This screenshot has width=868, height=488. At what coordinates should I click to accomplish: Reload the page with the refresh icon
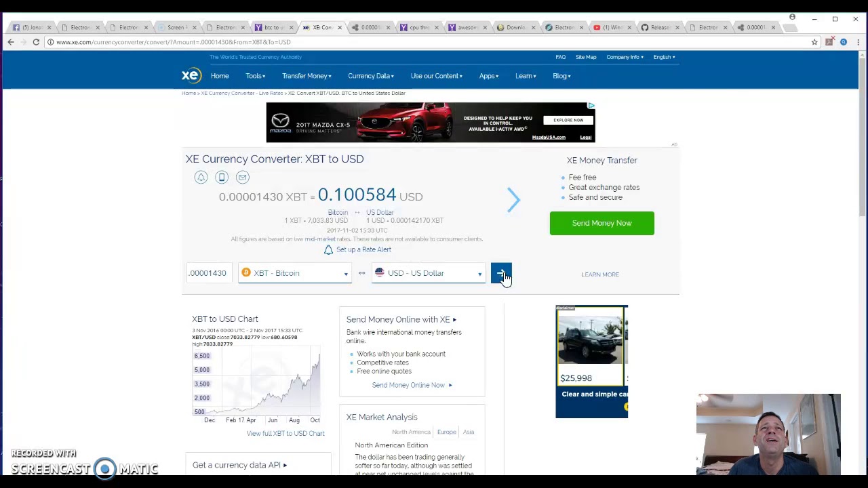tap(36, 42)
